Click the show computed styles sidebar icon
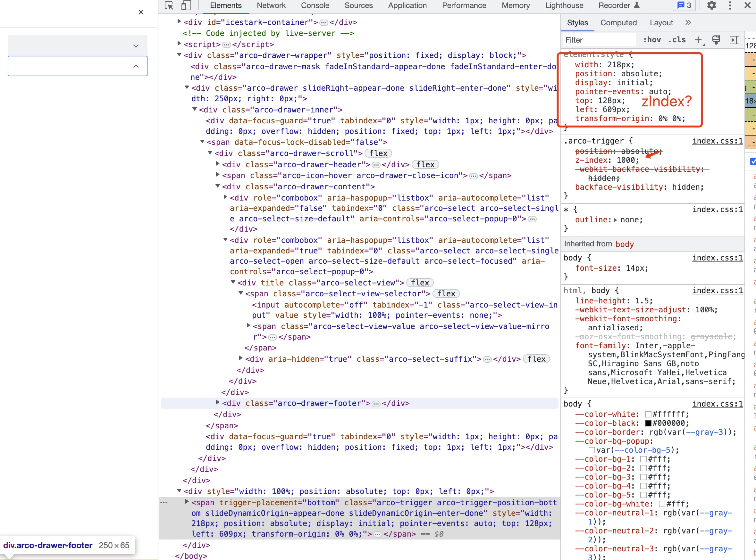This screenshot has width=756, height=560. click(735, 40)
